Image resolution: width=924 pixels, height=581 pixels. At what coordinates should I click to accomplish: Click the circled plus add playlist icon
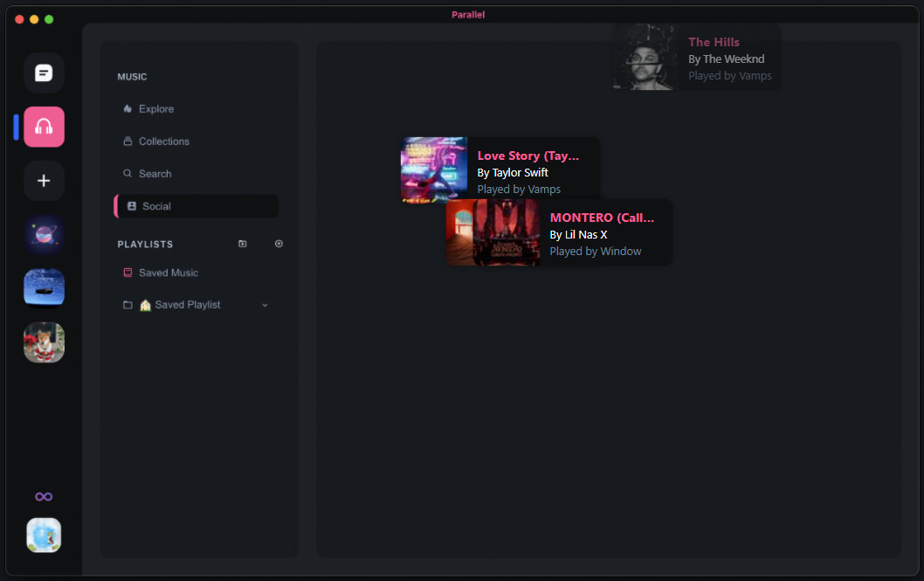pyautogui.click(x=279, y=244)
